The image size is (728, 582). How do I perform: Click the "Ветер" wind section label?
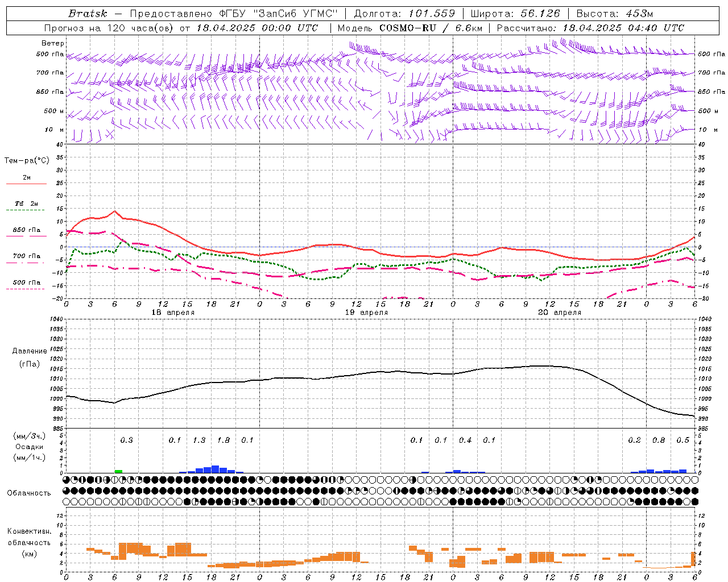(53, 43)
